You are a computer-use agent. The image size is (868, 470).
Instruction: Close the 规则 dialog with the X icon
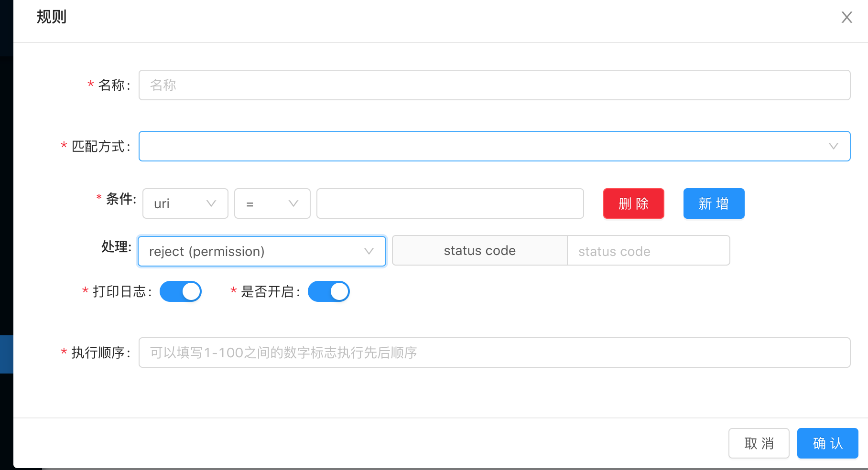point(846,17)
